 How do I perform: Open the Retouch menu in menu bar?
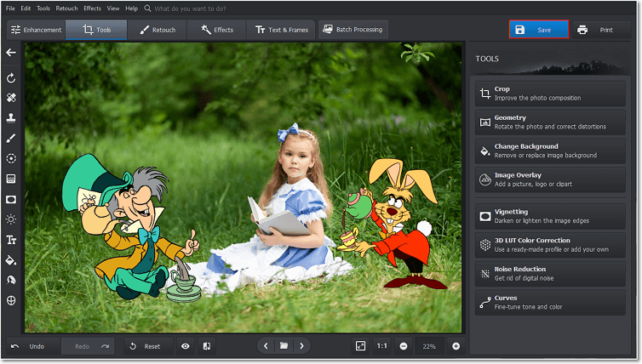pos(66,9)
